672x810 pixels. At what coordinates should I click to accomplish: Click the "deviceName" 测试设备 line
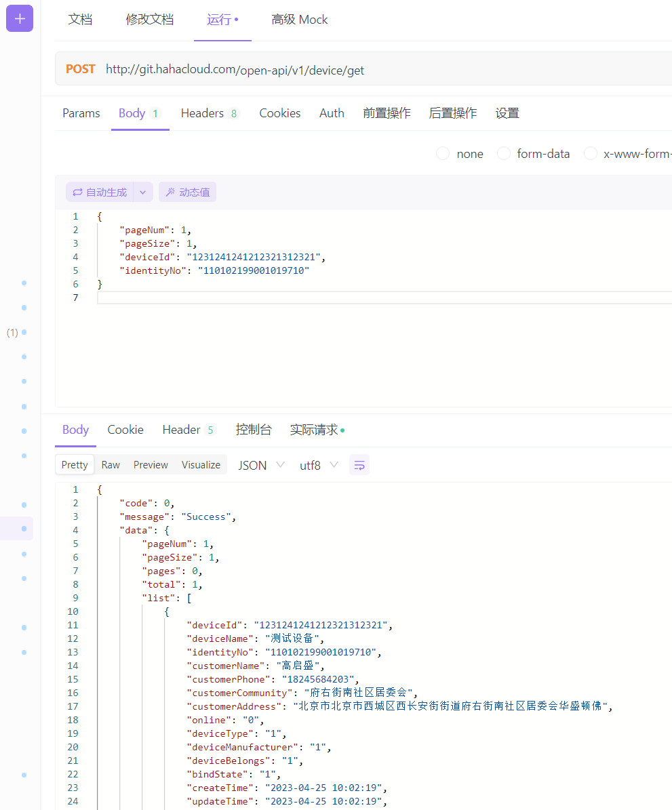256,639
